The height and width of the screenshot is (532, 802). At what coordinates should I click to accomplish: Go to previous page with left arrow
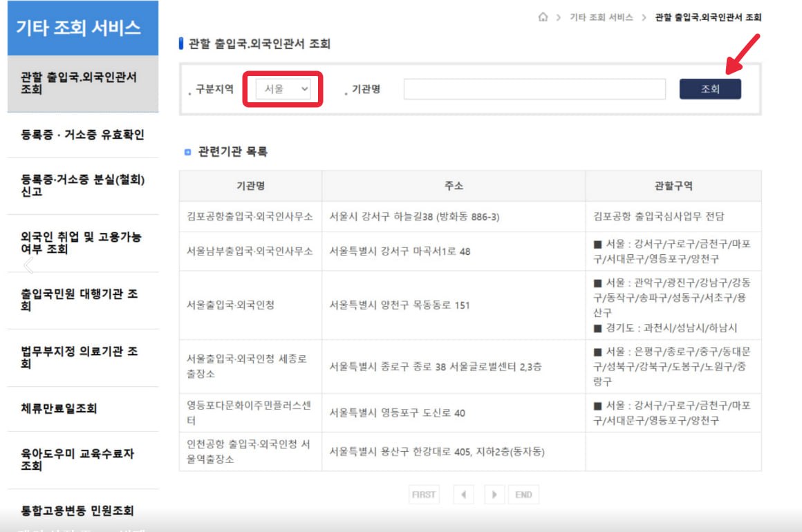coord(463,495)
